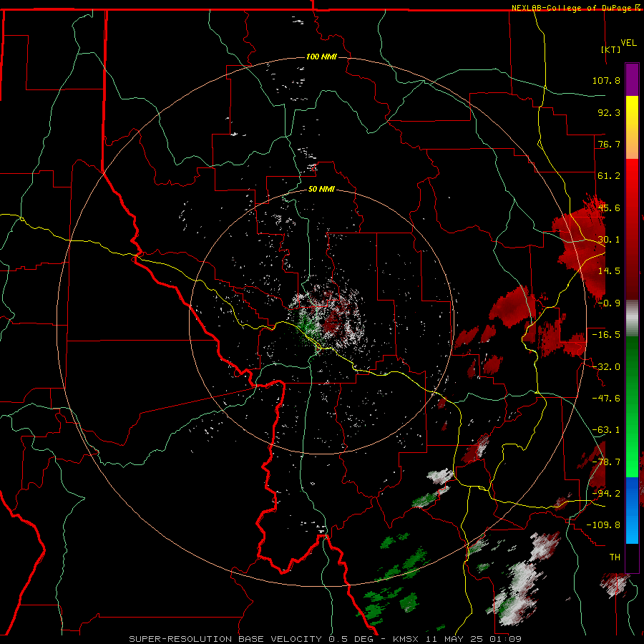Click the [KT] units label
Screen dimensions: 644x644
[611, 49]
